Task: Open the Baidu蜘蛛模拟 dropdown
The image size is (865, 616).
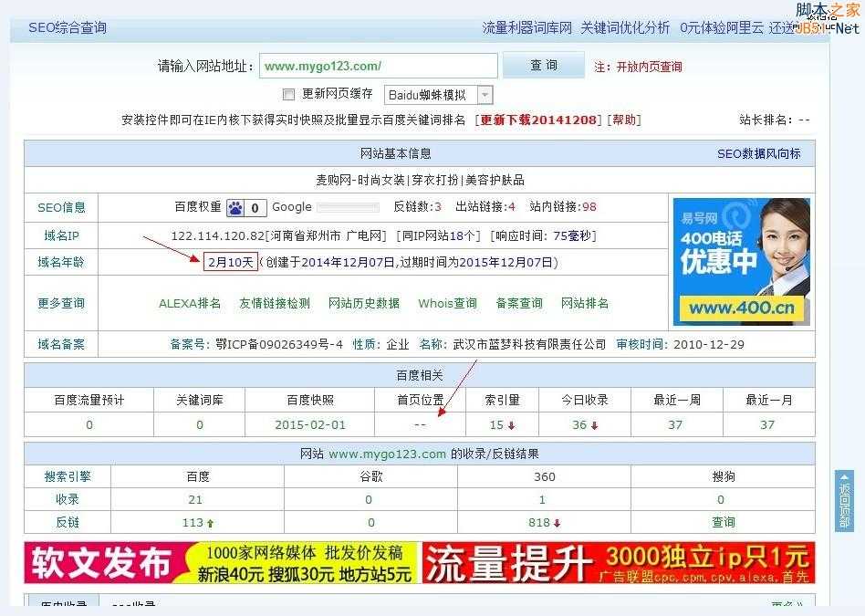Action: click(x=485, y=94)
